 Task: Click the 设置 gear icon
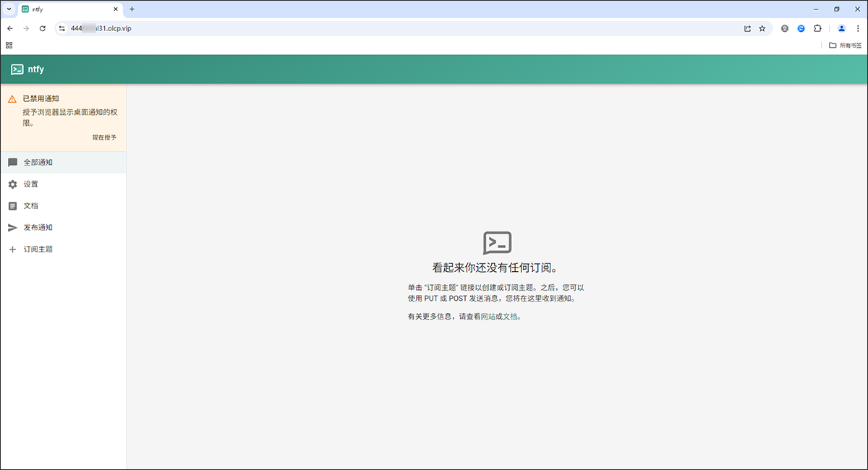tap(12, 184)
